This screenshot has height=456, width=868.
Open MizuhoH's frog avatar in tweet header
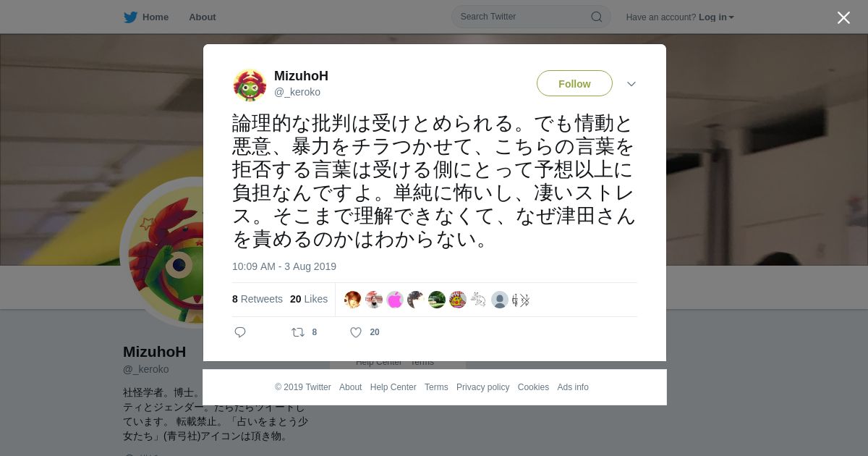coord(250,85)
